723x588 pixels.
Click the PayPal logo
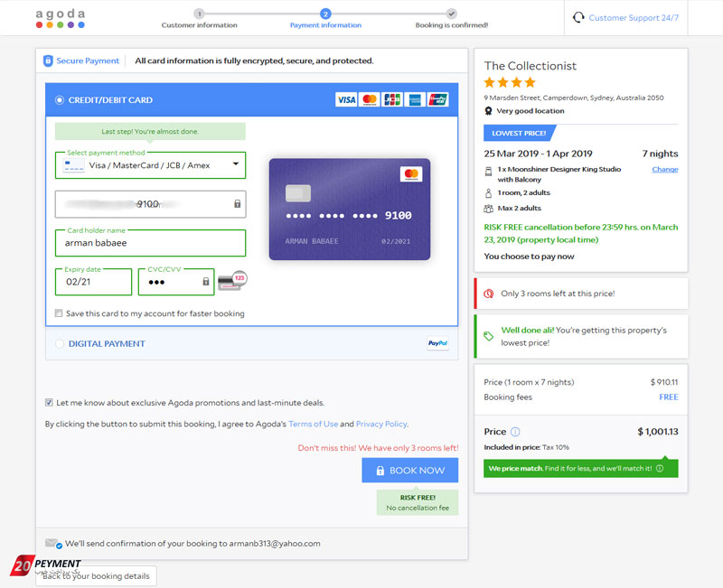437,343
